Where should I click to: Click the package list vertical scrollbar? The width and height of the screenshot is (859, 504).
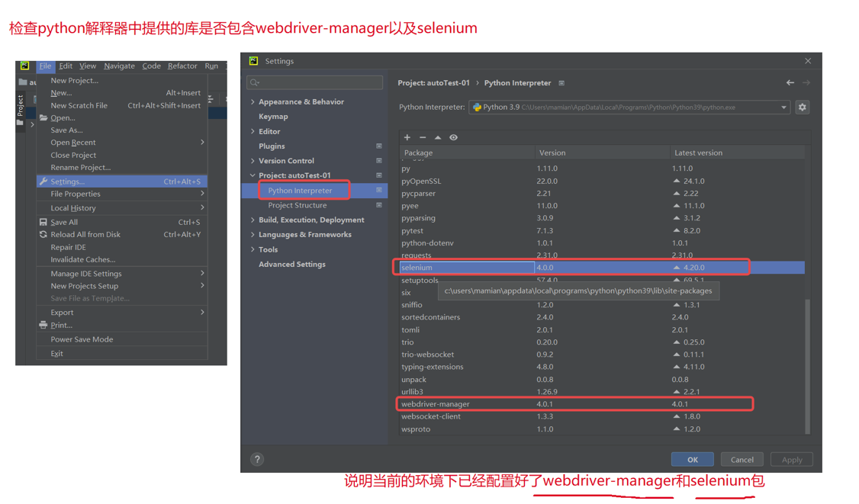(807, 366)
